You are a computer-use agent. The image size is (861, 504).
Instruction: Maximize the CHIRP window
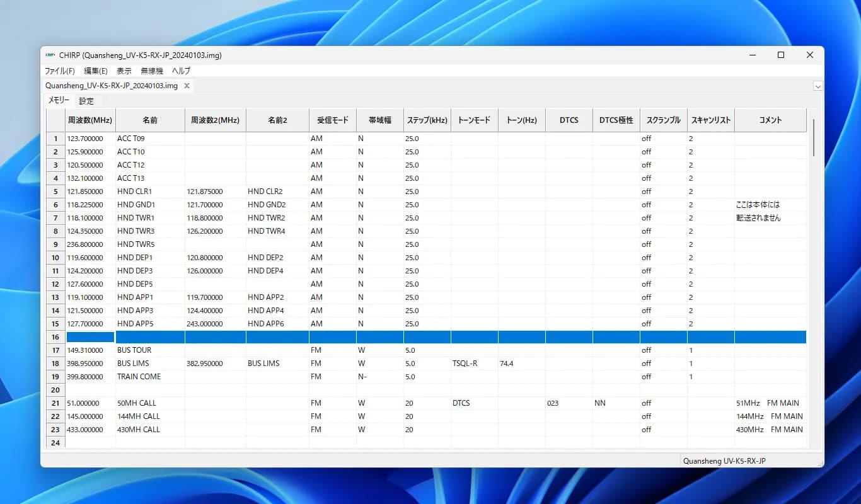[781, 55]
